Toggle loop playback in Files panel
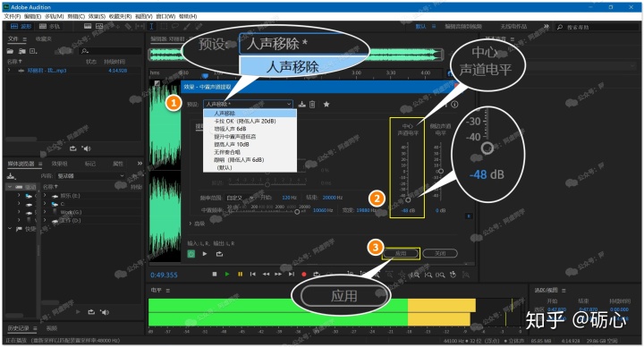Viewport: 644px width, 347px height. tap(73, 148)
